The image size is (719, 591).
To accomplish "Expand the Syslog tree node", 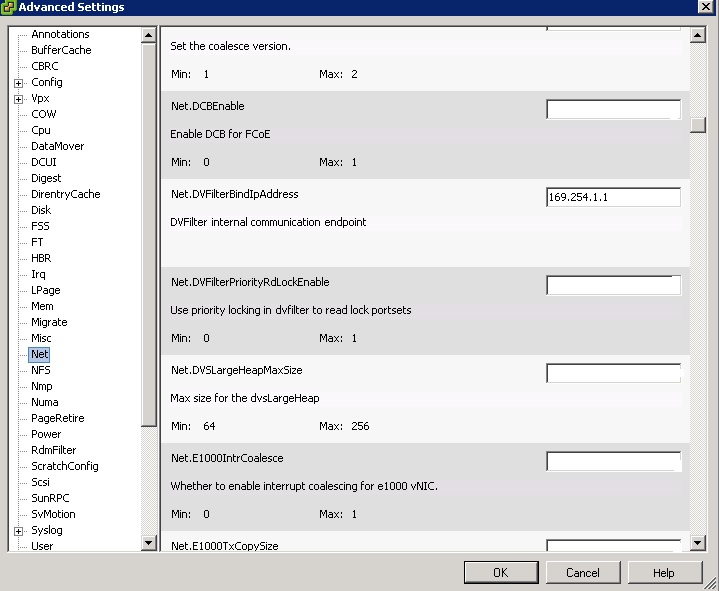I will (19, 530).
